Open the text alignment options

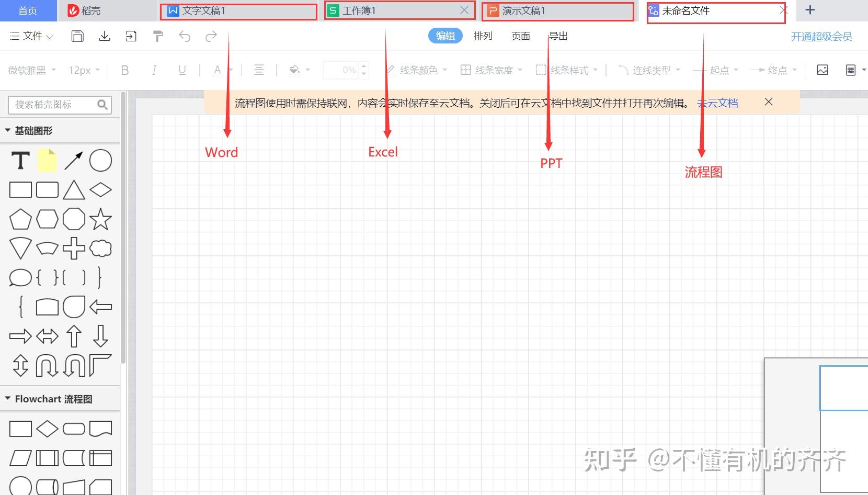259,70
